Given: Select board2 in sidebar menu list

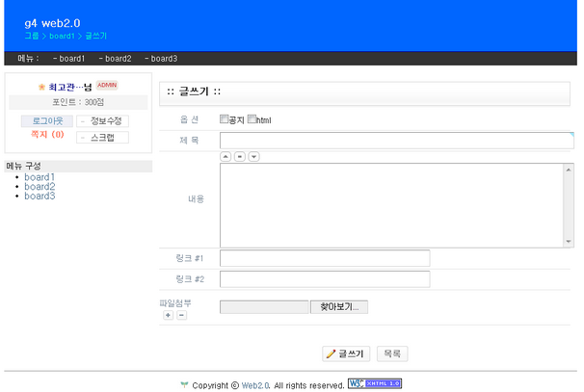Looking at the screenshot, I should click(x=40, y=187).
